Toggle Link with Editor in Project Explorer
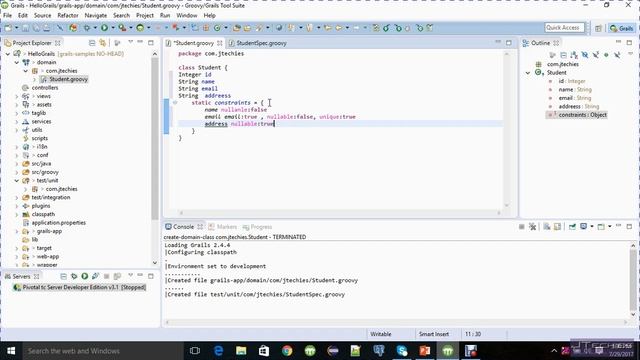 point(102,43)
